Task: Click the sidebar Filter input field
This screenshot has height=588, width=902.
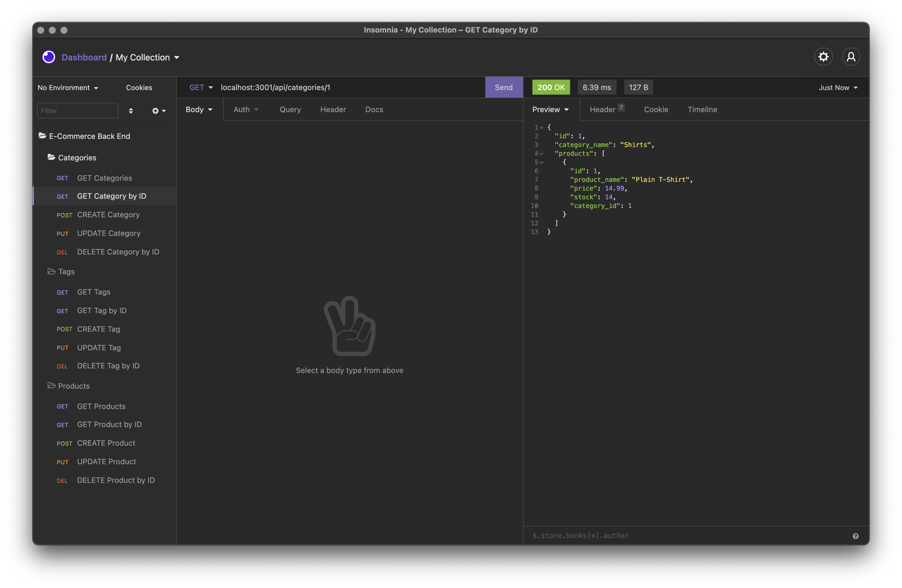Action: coord(78,111)
